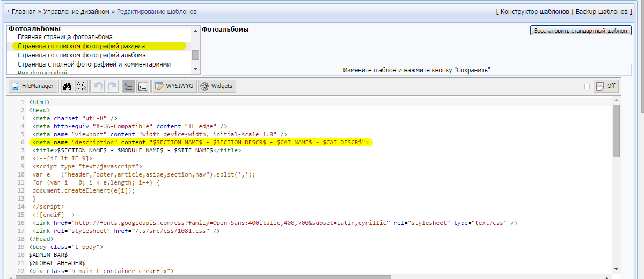Click the redo arrow icon

point(112,86)
